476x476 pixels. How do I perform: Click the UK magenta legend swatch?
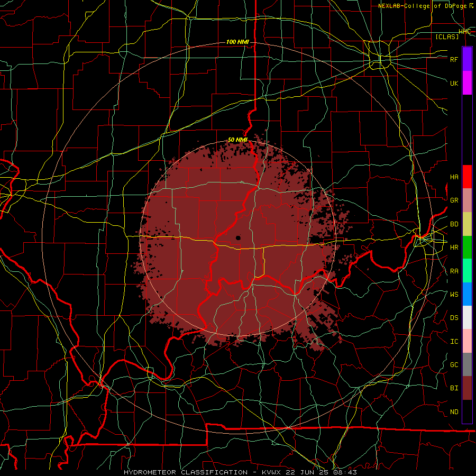coord(467,83)
